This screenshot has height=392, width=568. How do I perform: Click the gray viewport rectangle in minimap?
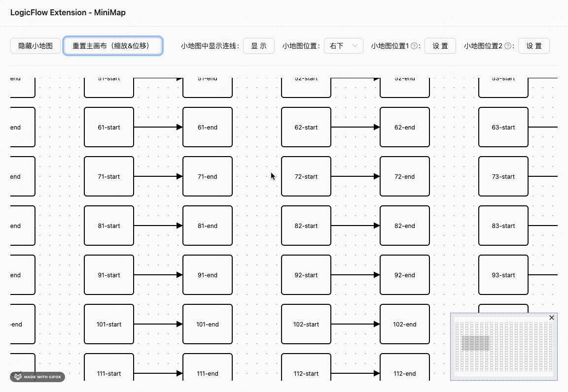[475, 343]
